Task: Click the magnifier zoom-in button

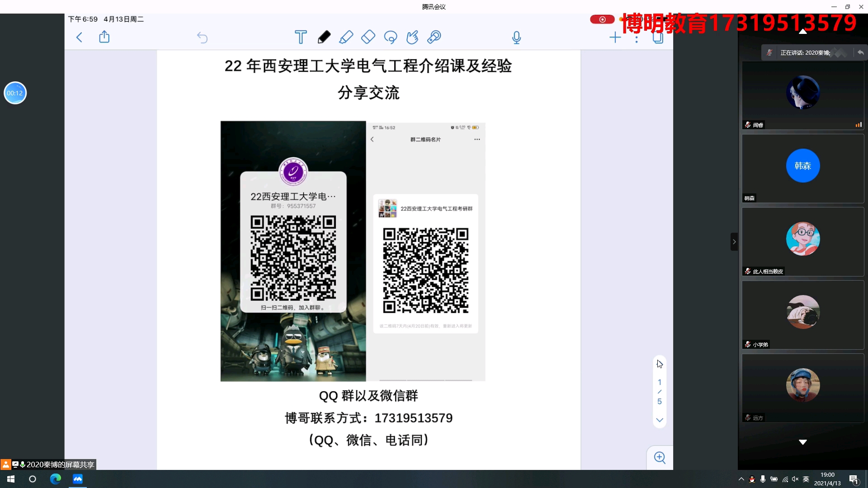Action: [660, 458]
